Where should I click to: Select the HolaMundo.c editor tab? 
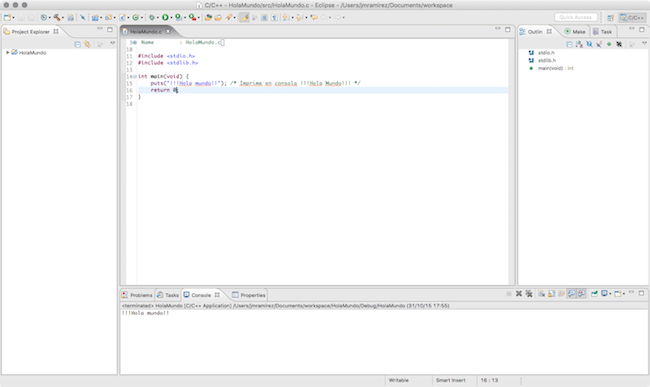pyautogui.click(x=146, y=31)
